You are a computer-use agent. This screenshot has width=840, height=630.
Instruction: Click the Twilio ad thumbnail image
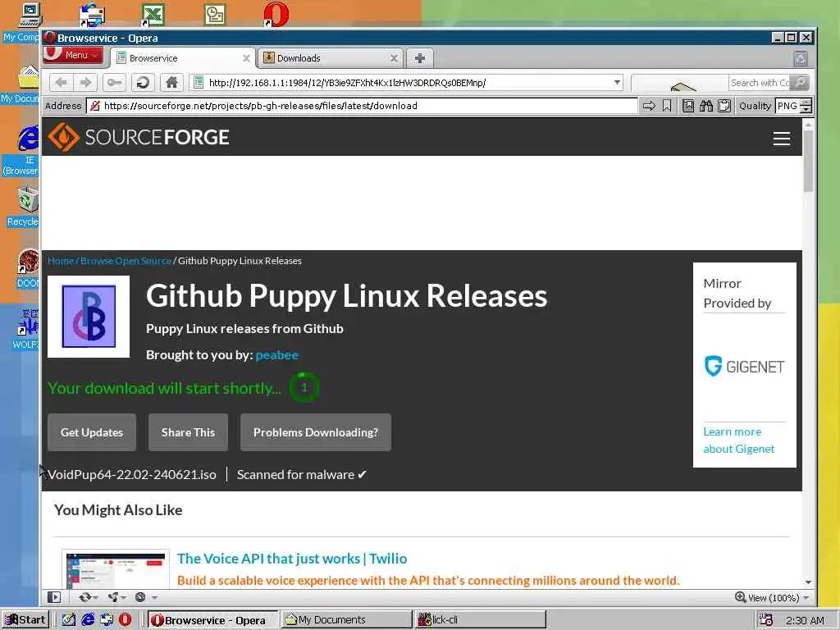click(x=116, y=569)
